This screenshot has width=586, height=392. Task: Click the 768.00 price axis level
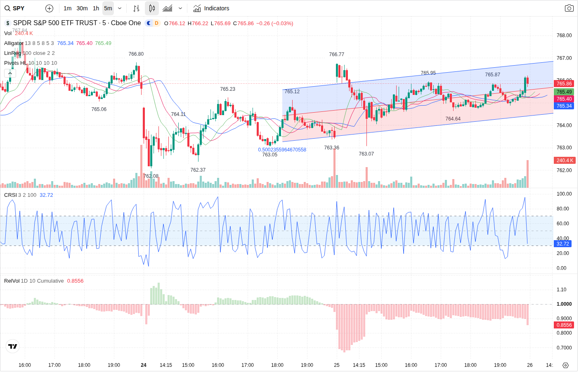(x=564, y=35)
